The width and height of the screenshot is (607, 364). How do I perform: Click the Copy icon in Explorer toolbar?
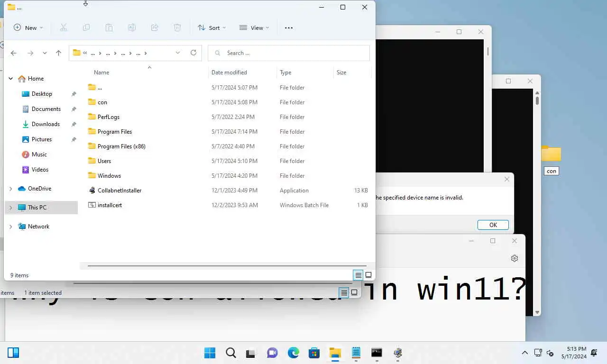pyautogui.click(x=86, y=28)
